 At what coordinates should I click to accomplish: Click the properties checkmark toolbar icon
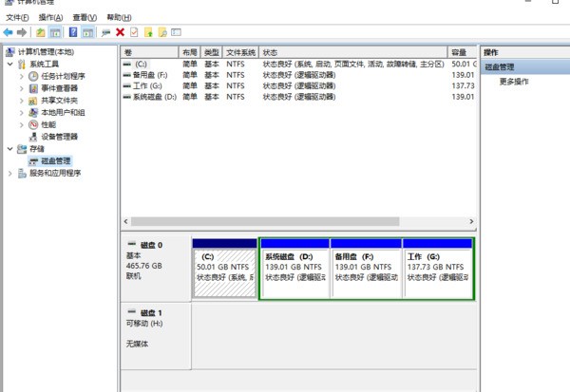pos(134,32)
